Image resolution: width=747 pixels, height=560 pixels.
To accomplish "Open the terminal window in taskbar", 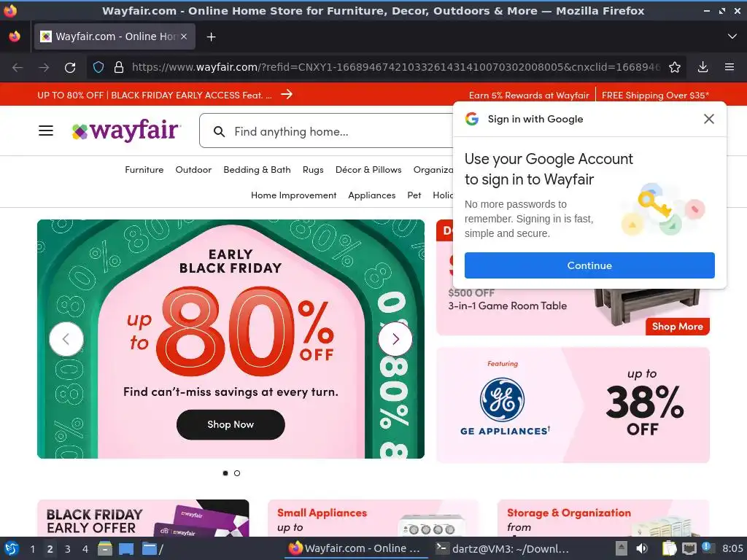I will [502, 548].
